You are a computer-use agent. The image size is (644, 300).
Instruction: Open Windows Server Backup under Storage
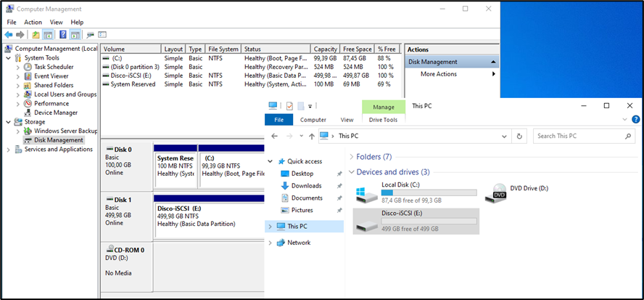point(65,131)
